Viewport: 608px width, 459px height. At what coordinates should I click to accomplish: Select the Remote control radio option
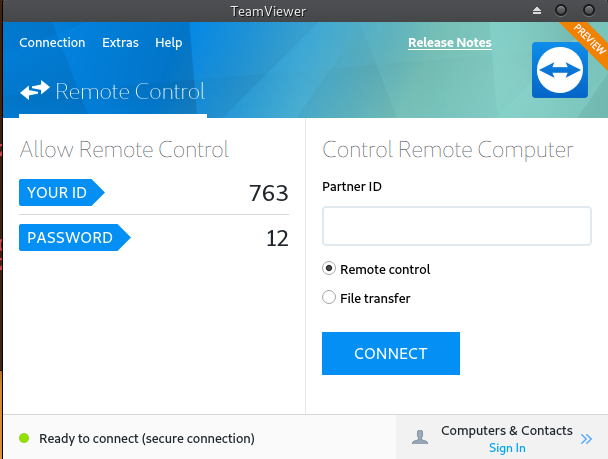point(329,268)
